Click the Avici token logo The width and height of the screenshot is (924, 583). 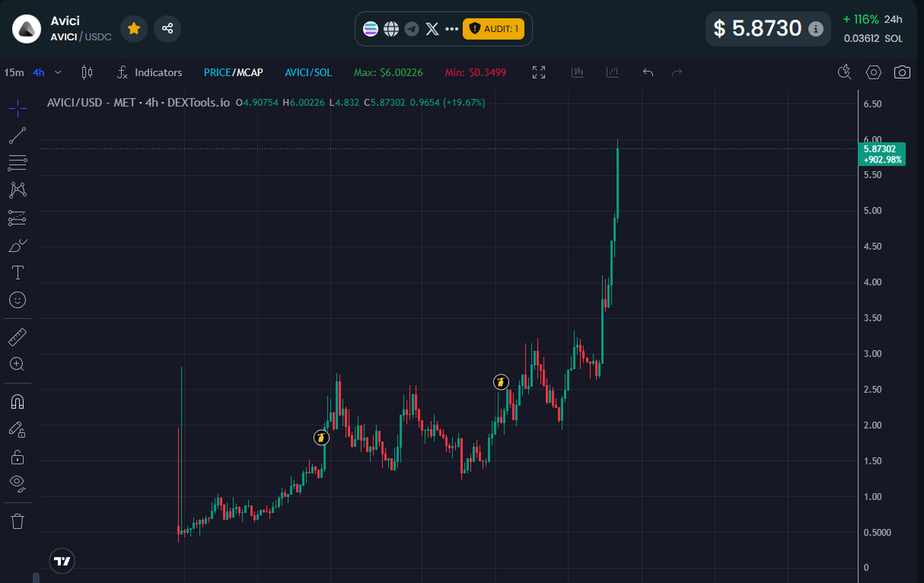click(27, 29)
